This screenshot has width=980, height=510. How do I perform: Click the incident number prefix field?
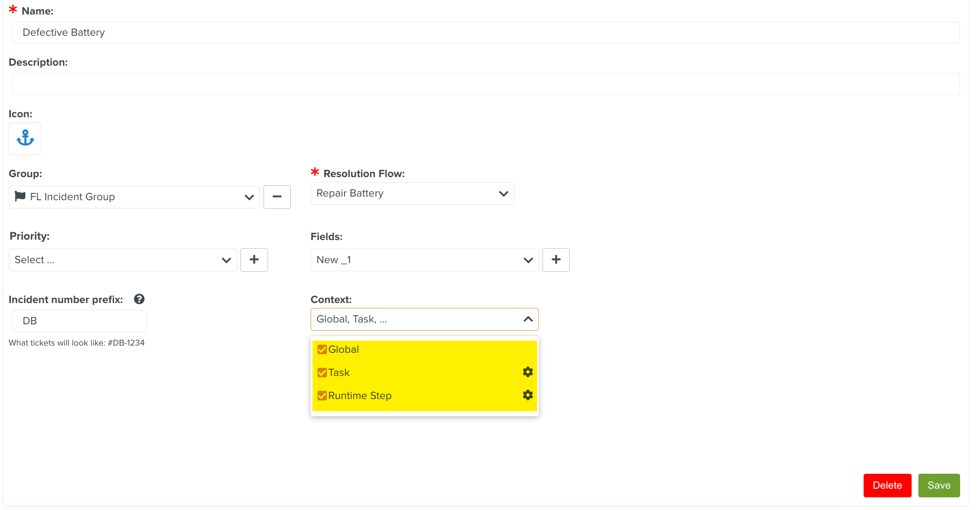79,321
